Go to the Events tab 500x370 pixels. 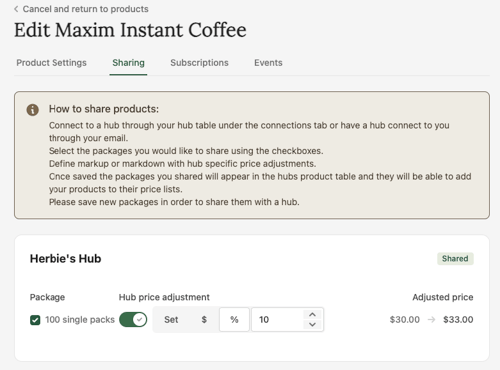(x=268, y=63)
